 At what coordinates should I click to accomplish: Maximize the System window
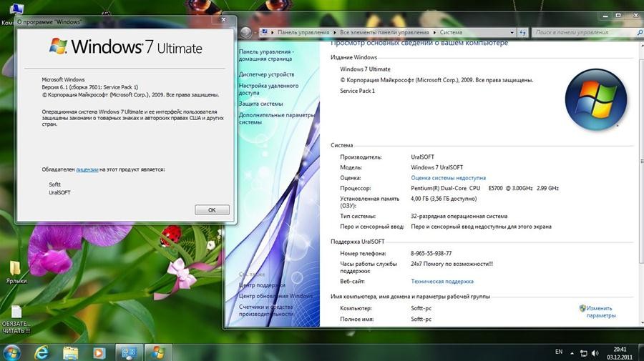coord(618,16)
